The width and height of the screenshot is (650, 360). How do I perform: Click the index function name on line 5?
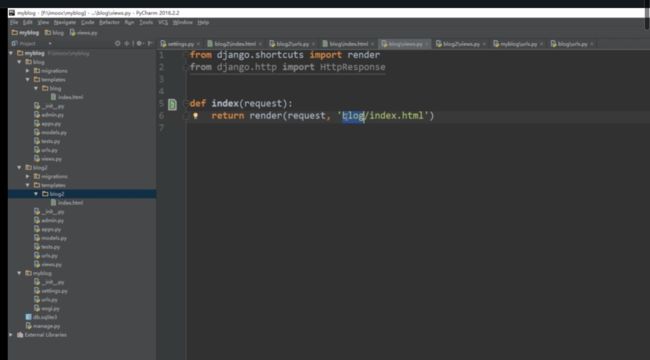click(225, 104)
